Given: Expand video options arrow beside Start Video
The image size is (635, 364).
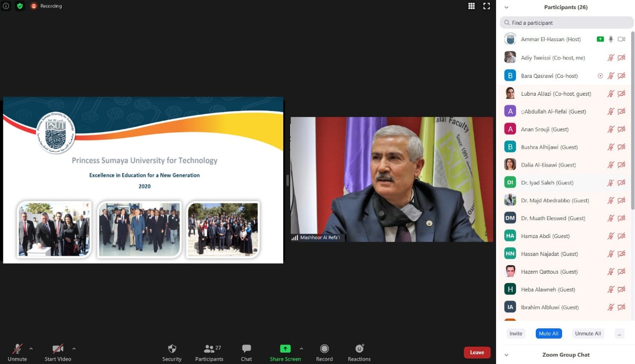Looking at the screenshot, I should tap(74, 349).
